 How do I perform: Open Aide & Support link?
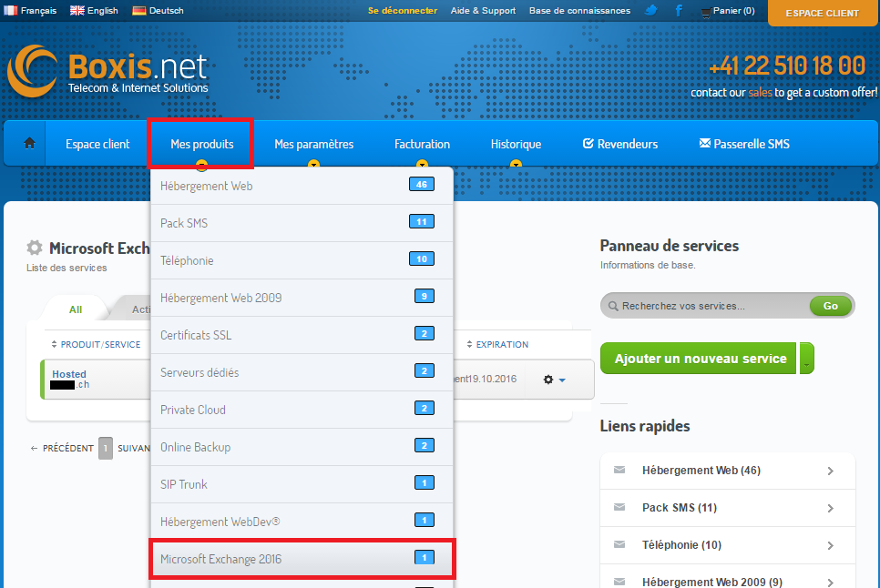tap(483, 11)
